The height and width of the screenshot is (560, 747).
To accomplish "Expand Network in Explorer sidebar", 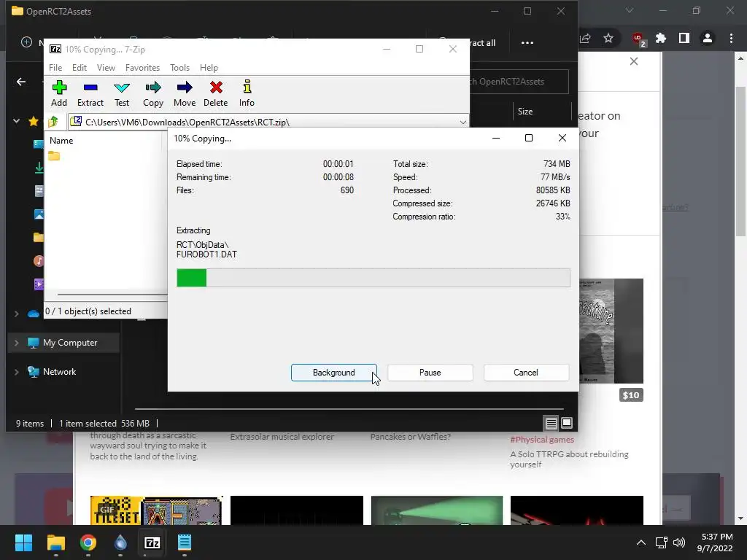I will tap(16, 372).
